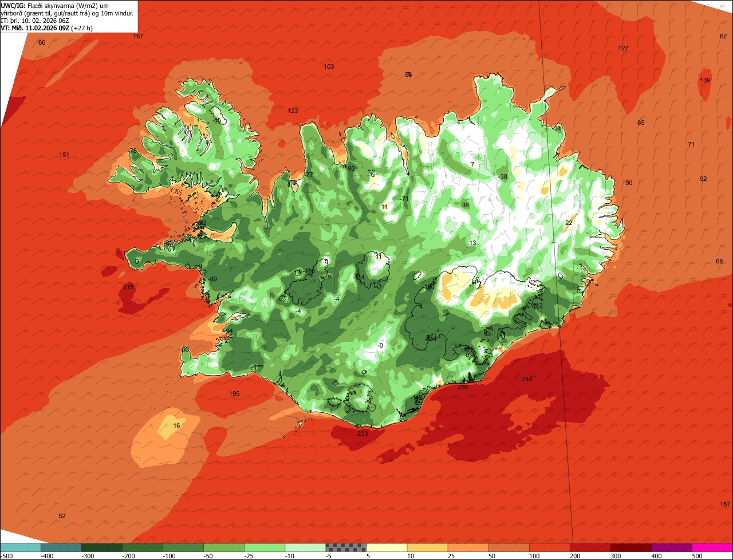Click the value "71" over the eastern sea
733x560 pixels.
[691, 144]
